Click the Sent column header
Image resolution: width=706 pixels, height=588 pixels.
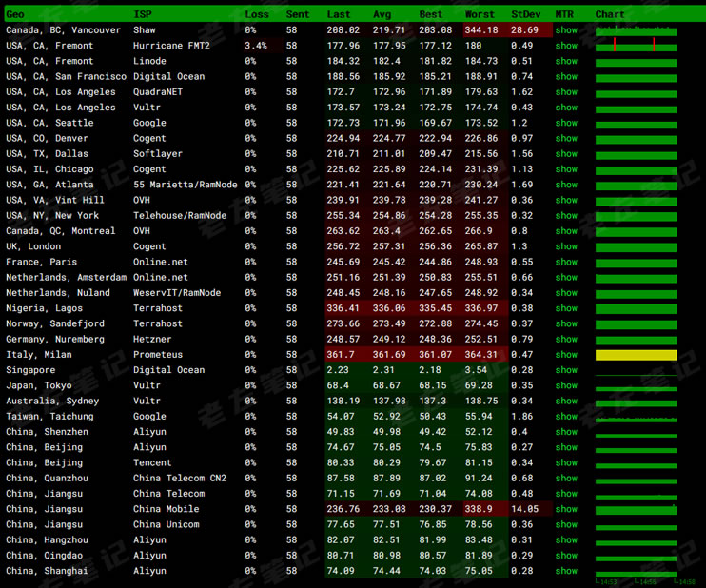[298, 14]
